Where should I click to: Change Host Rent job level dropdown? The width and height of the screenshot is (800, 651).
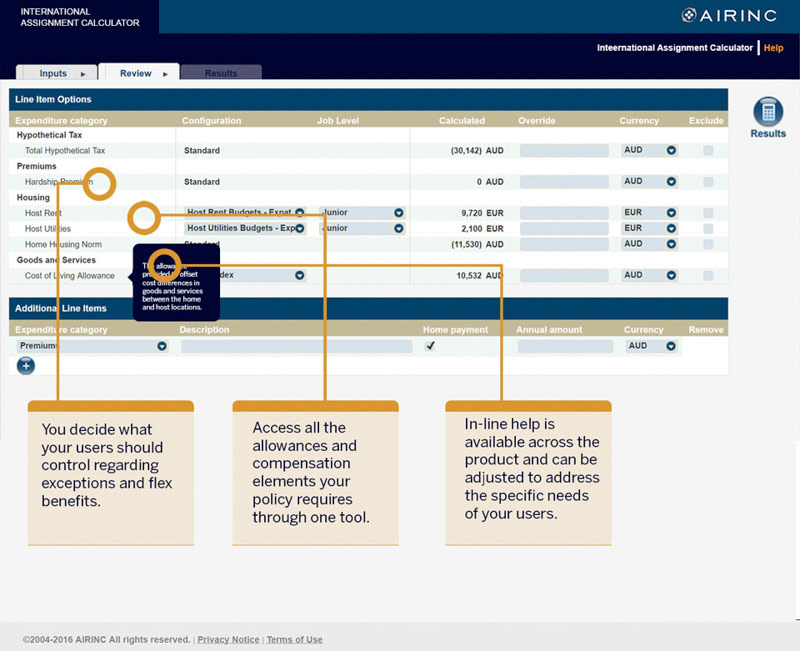[362, 212]
